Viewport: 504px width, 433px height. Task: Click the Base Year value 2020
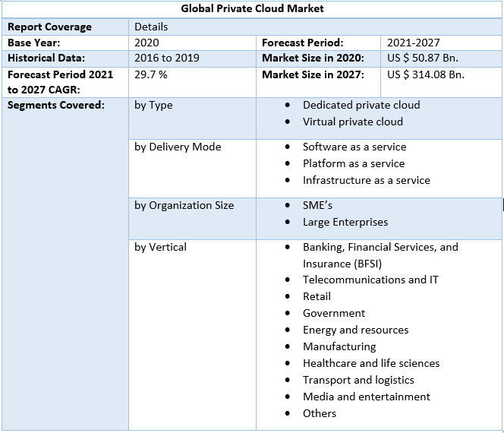click(x=146, y=43)
